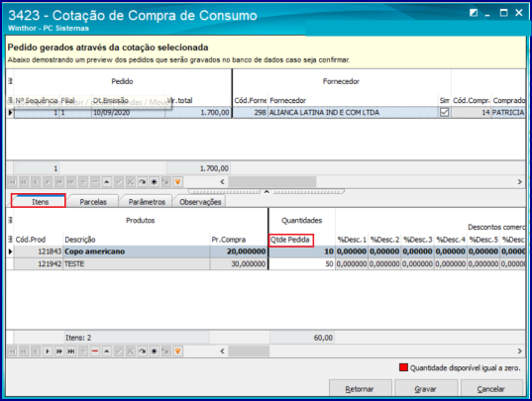Click the Itens grid horizontal scrollbar thumb
Viewport: 532px width, 401px height.
(249, 351)
